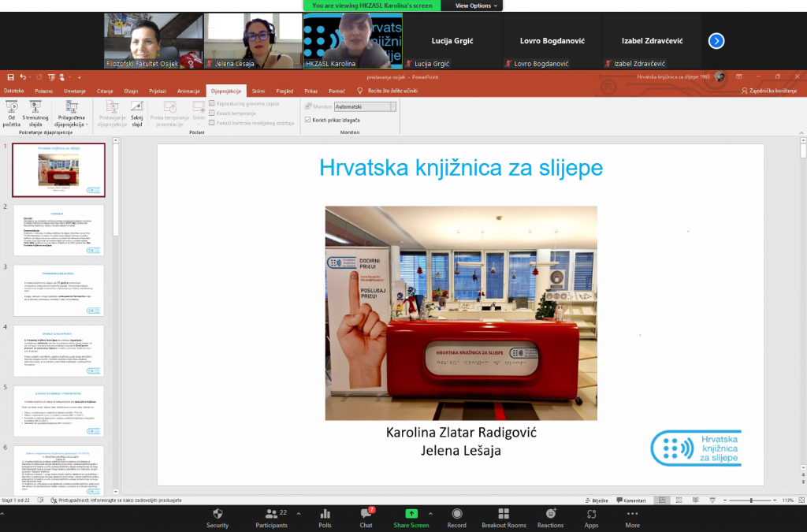This screenshot has height=532, width=807.
Task: Switch to the Dizajn ribbon tab
Action: [132, 91]
